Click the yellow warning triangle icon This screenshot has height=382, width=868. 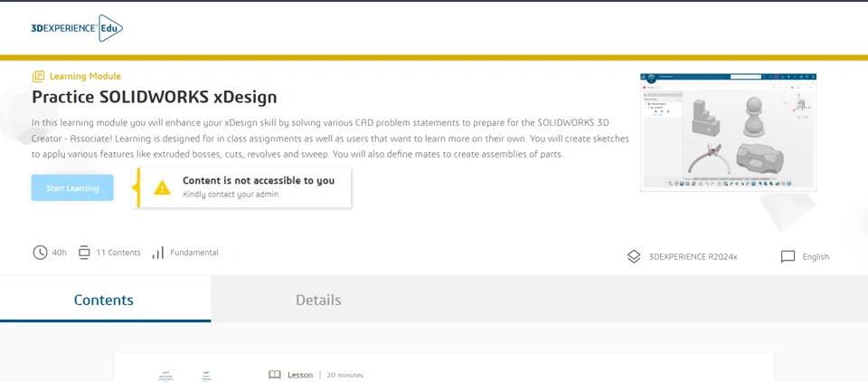click(x=162, y=187)
